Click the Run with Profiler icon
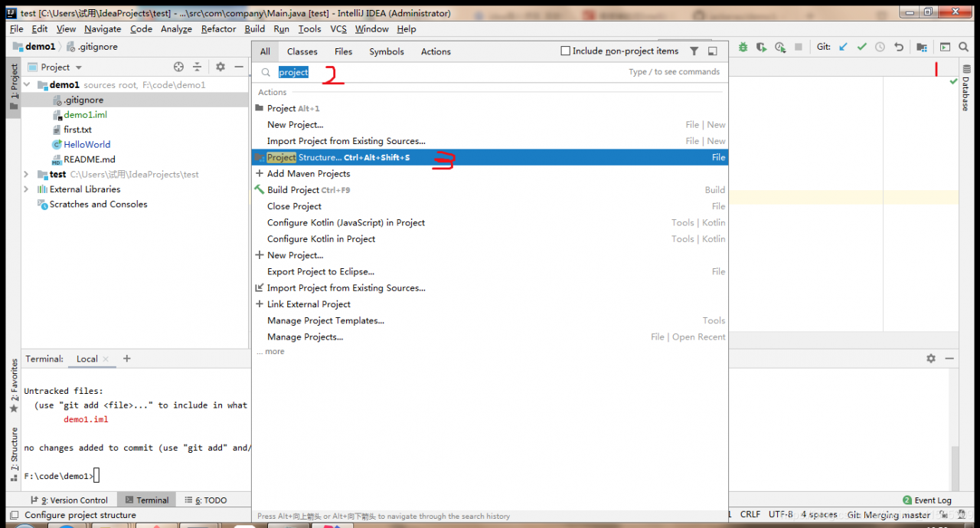 779,47
